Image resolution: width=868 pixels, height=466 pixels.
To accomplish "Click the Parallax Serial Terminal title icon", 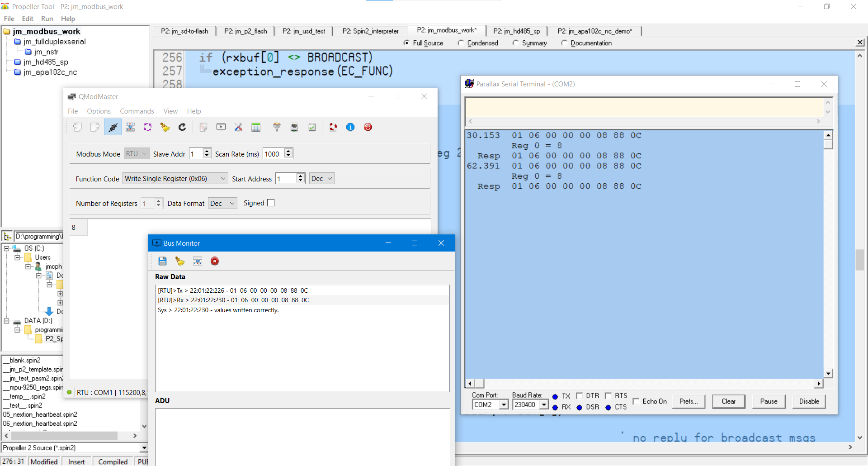I will point(469,84).
